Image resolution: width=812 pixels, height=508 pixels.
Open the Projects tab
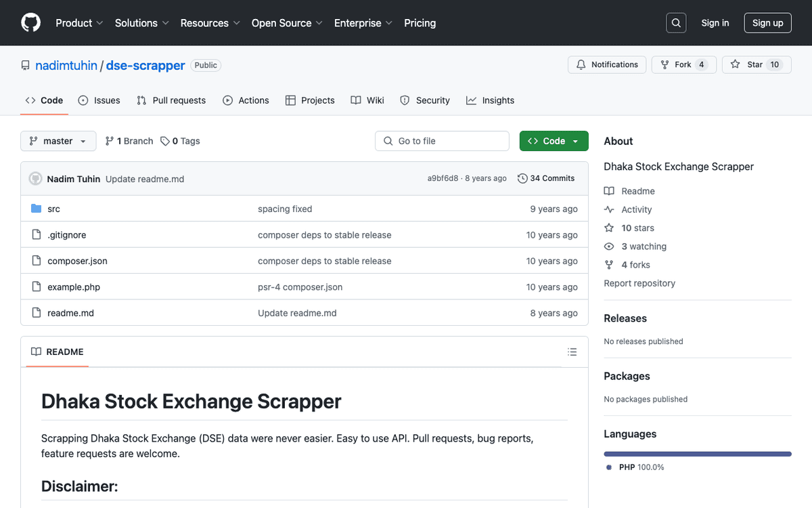[x=310, y=100]
